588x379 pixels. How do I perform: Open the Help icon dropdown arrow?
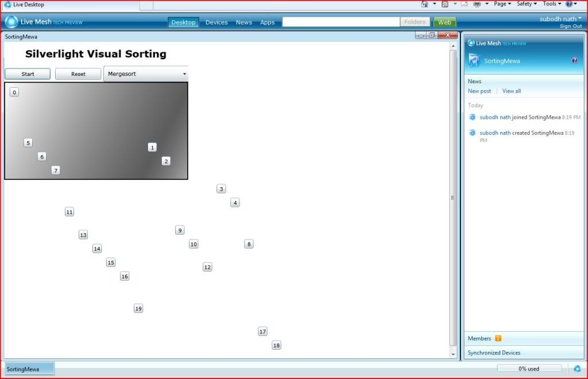point(575,4)
